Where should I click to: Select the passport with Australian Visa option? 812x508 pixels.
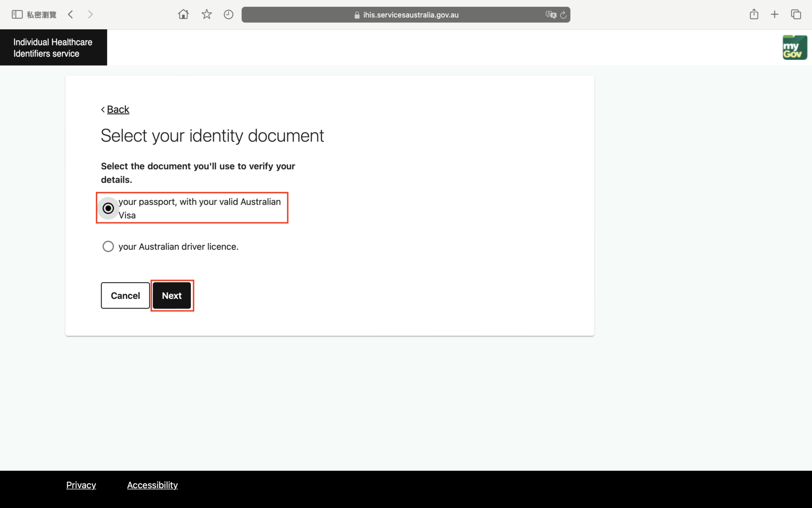point(108,208)
